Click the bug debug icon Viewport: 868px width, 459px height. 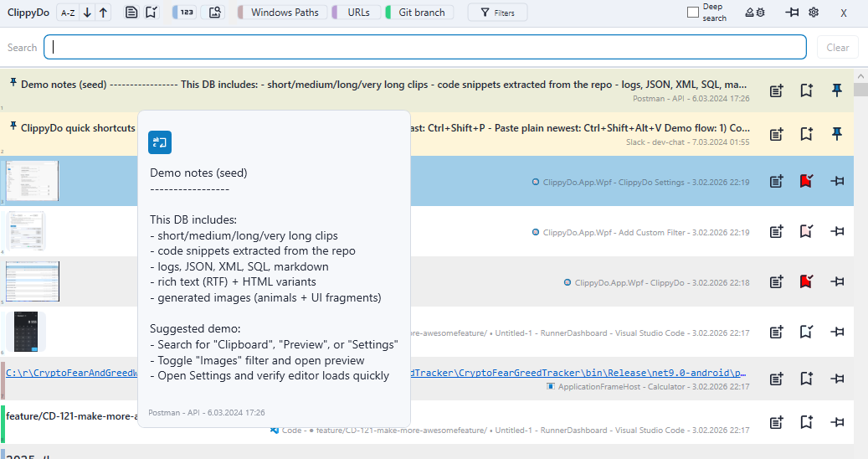(x=761, y=13)
